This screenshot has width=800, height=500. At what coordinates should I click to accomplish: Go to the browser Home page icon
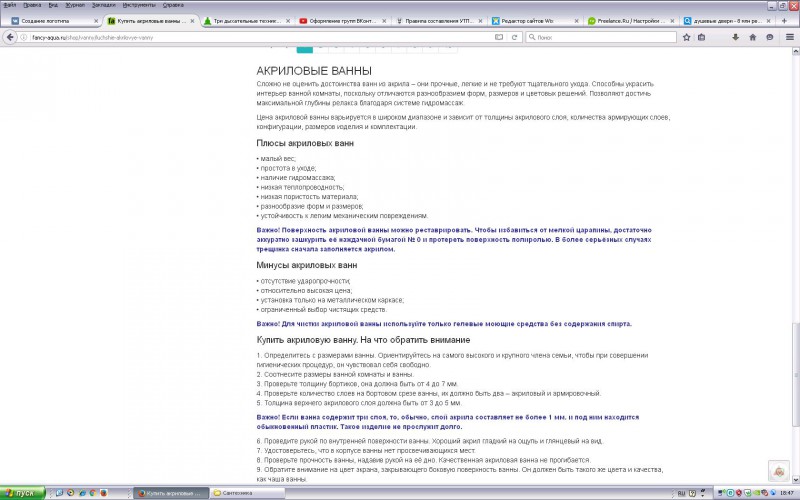click(753, 37)
